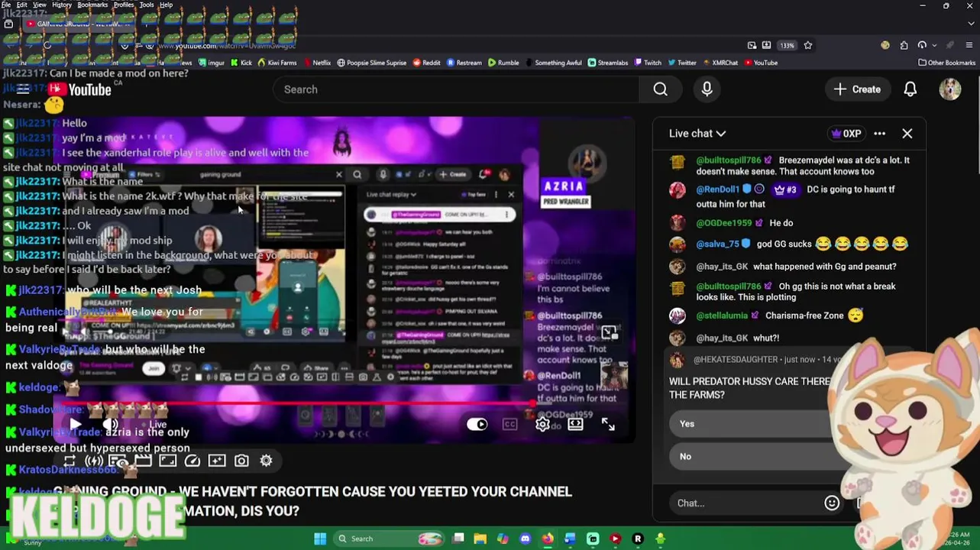Open the chat emoji picker
980x550 pixels.
[832, 503]
